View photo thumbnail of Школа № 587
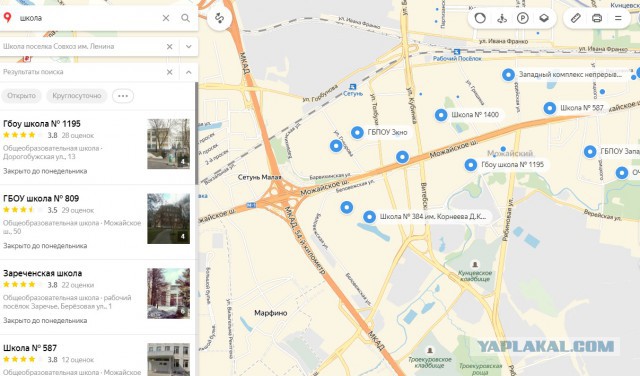 tap(169, 359)
